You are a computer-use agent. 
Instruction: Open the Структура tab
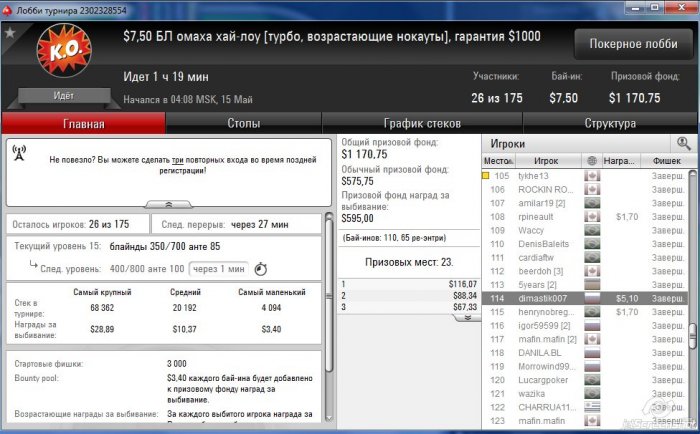610,123
